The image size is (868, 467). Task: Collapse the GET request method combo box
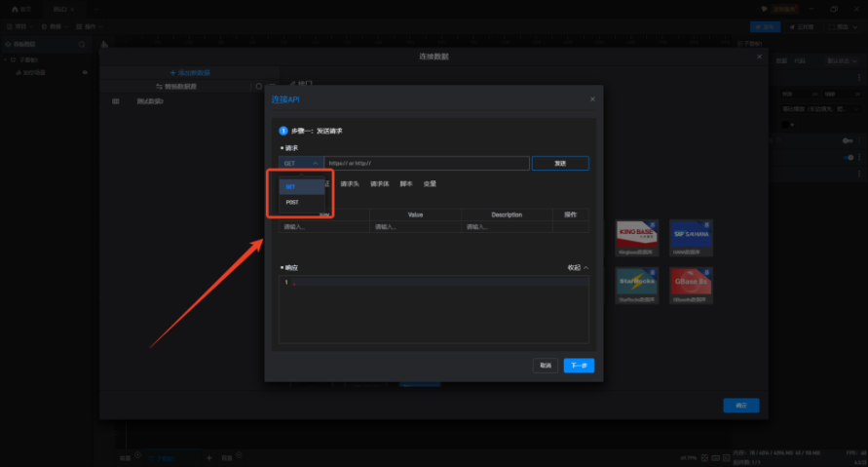coord(301,163)
